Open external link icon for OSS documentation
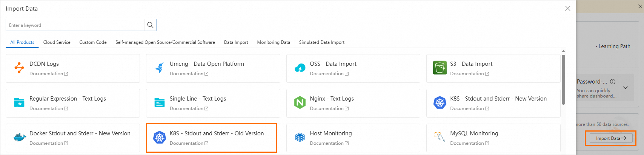 (347, 74)
